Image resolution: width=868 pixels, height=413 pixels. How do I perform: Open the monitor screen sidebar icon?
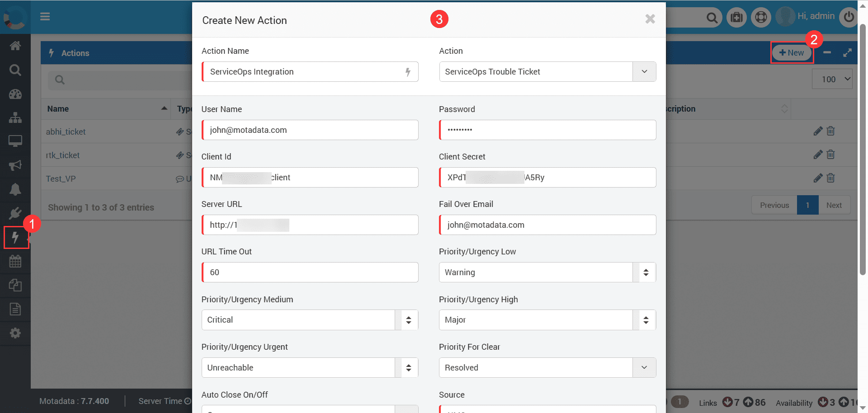pos(15,141)
